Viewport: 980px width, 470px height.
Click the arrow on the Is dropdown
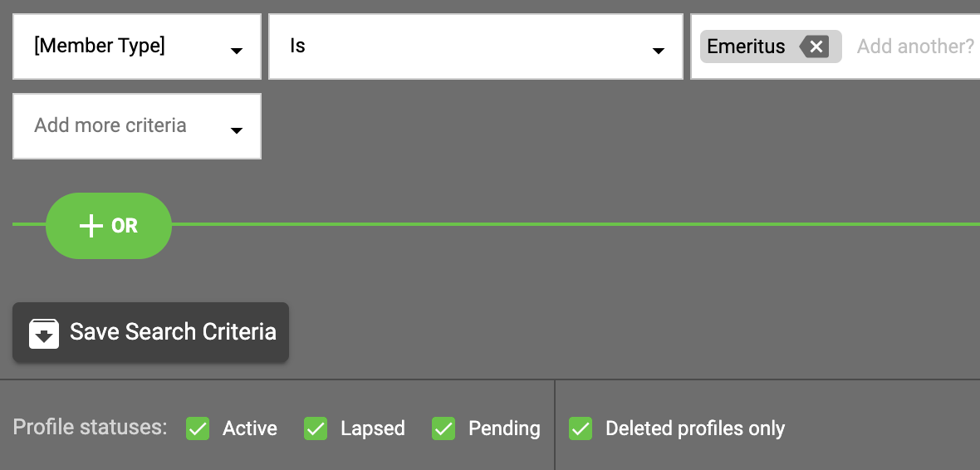click(658, 51)
